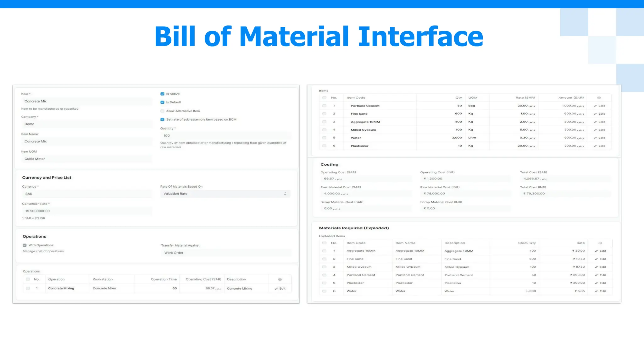Edit the Aggregate 10MM item row in Items

click(599, 122)
